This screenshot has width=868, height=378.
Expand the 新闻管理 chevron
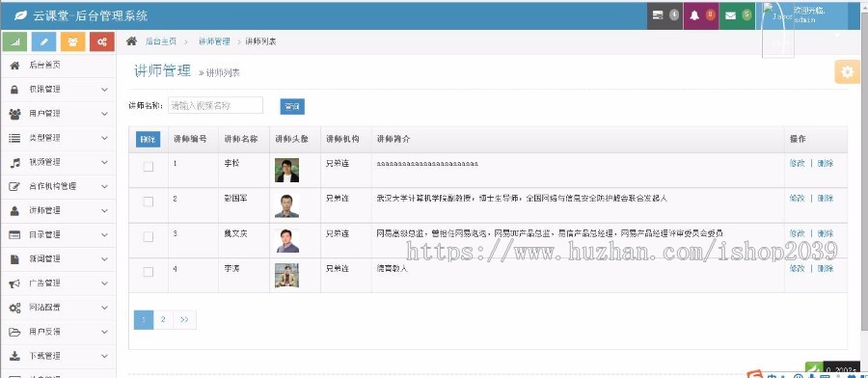click(x=104, y=259)
